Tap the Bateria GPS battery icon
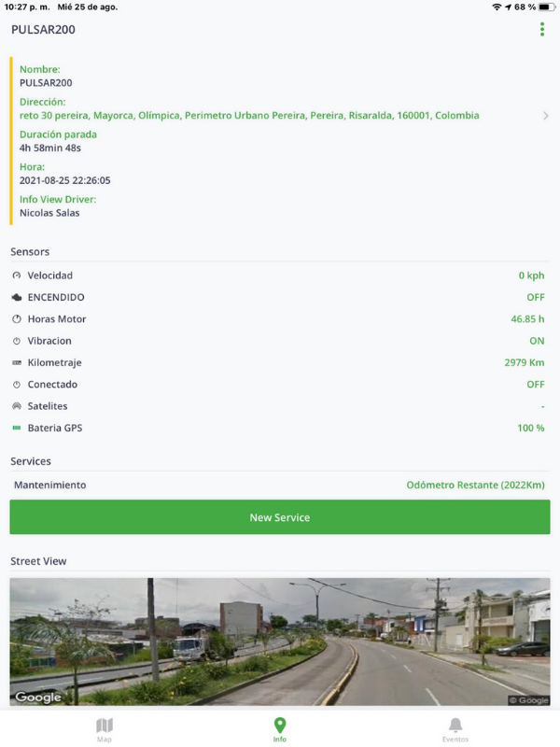This screenshot has height=747, width=560. click(16, 428)
